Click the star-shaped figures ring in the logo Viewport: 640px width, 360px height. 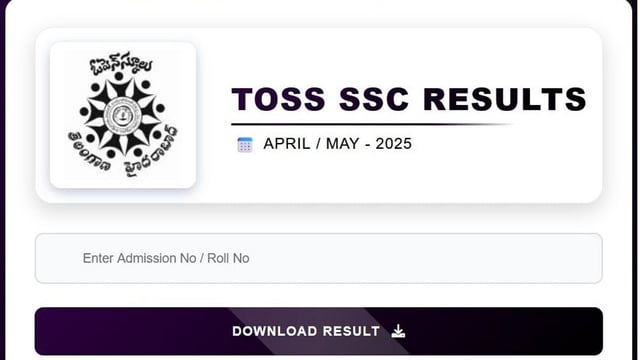pyautogui.click(x=122, y=116)
